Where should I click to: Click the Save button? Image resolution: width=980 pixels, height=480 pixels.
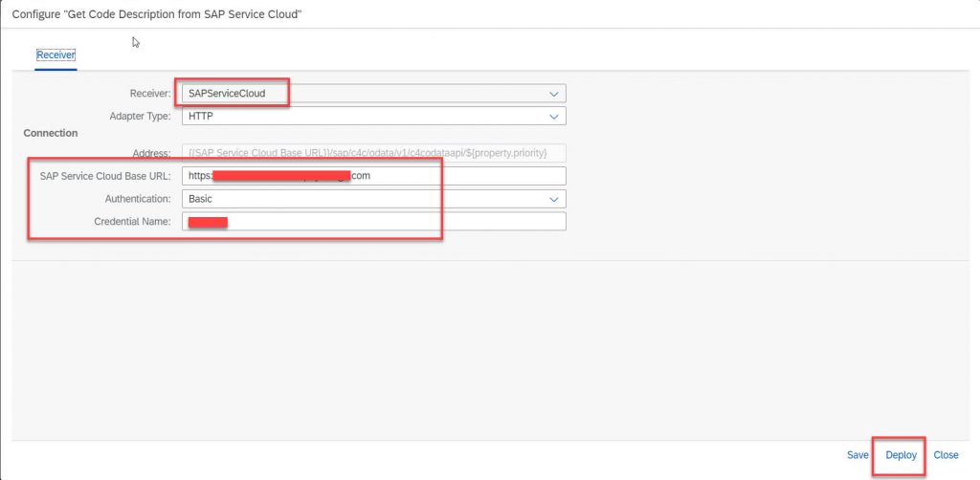857,455
